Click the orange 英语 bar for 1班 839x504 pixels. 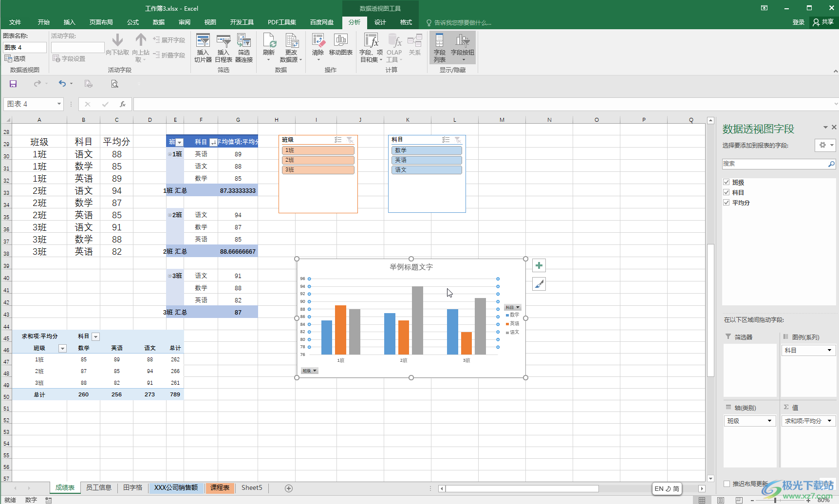(340, 330)
